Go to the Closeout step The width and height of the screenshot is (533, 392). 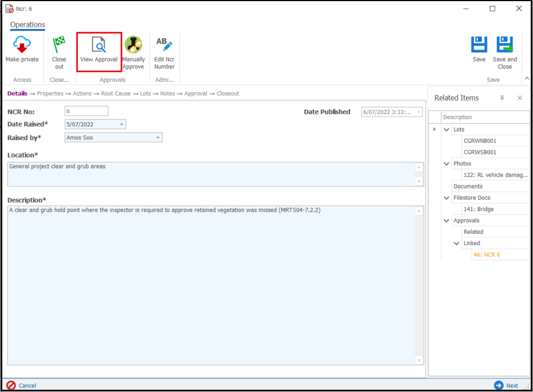click(228, 93)
